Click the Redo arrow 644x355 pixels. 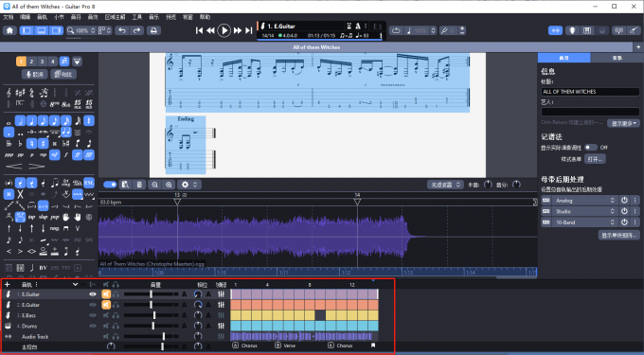pos(136,30)
